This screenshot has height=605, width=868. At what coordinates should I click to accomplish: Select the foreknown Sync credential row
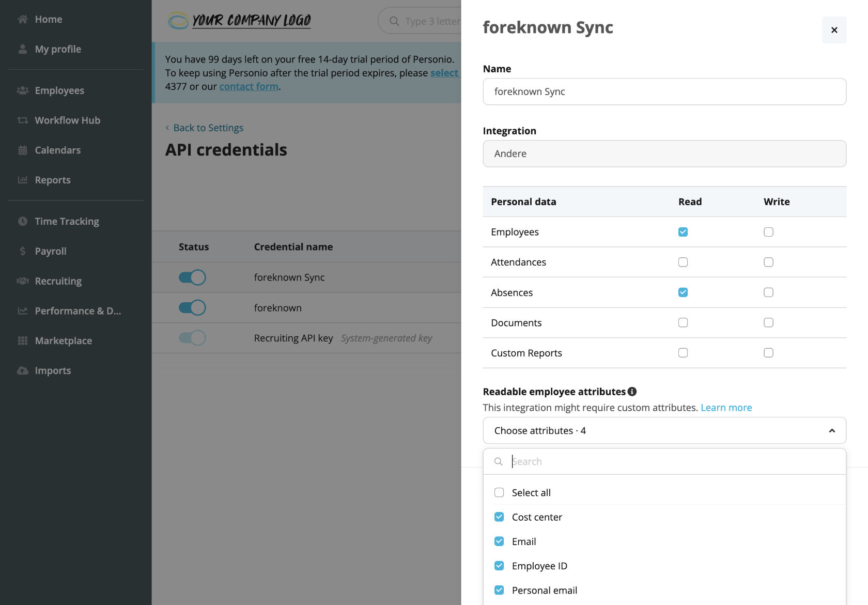pos(306,277)
